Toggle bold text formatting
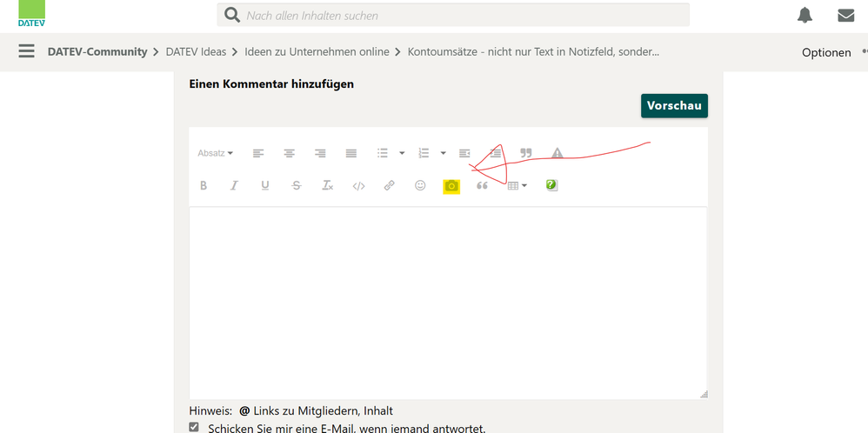 [204, 186]
